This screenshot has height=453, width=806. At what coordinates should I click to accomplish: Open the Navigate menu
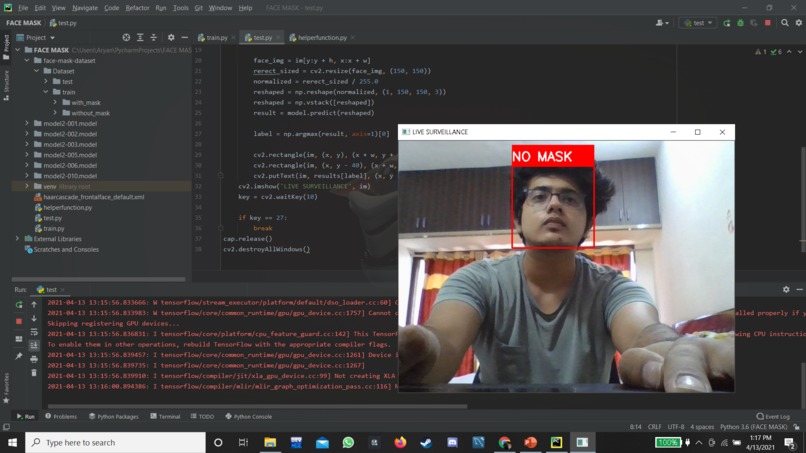click(85, 8)
